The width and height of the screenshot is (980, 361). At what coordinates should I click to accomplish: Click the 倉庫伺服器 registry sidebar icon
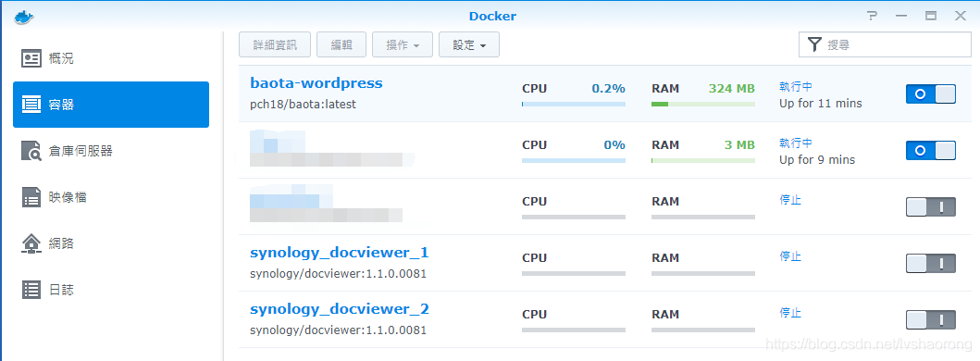tap(31, 151)
